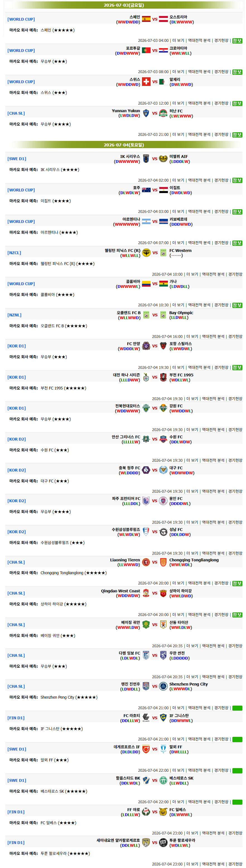The image size is (246, 868).
Task: Click the Argentina flag icon
Action: coord(146,221)
